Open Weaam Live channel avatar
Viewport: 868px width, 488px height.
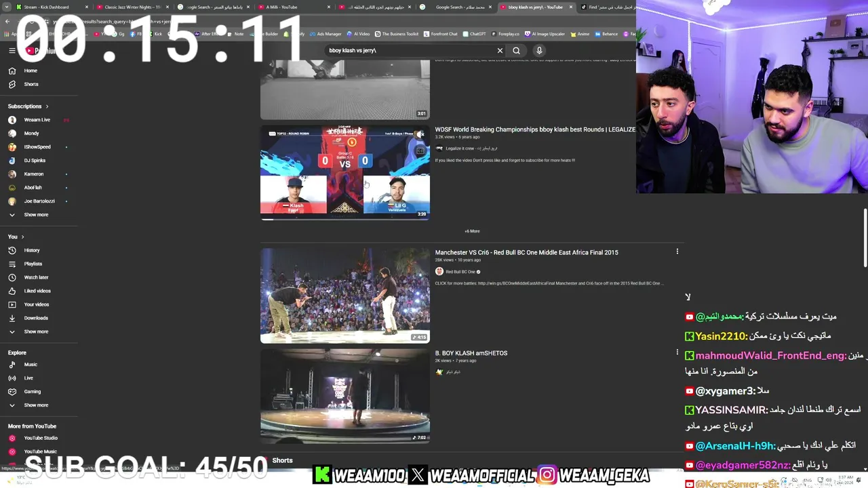[12, 120]
